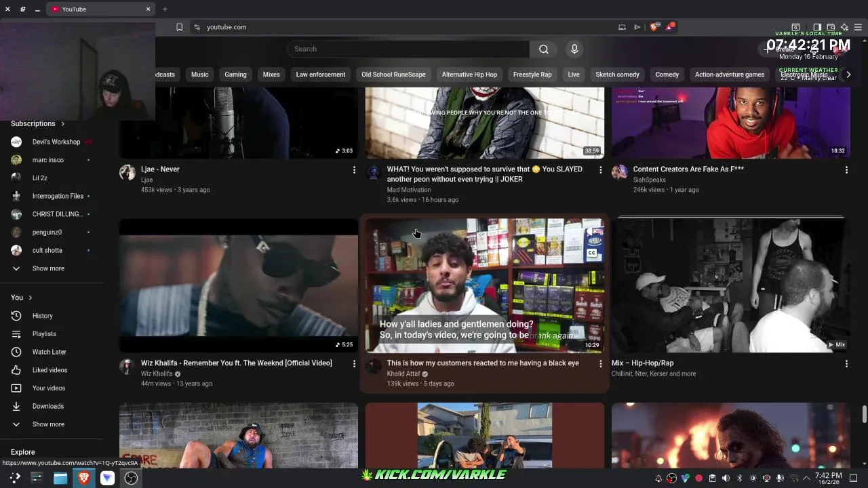
Task: Open the Lil 2z subscription channel
Action: (x=51, y=178)
